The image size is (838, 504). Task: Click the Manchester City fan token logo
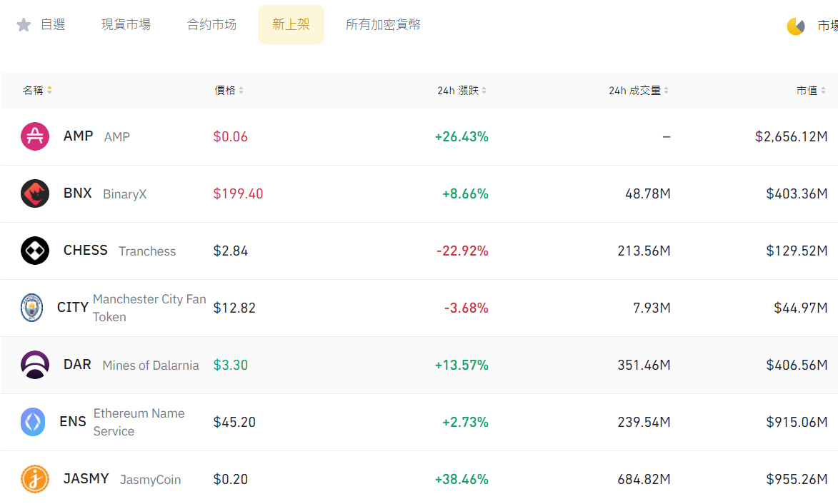[x=31, y=308]
